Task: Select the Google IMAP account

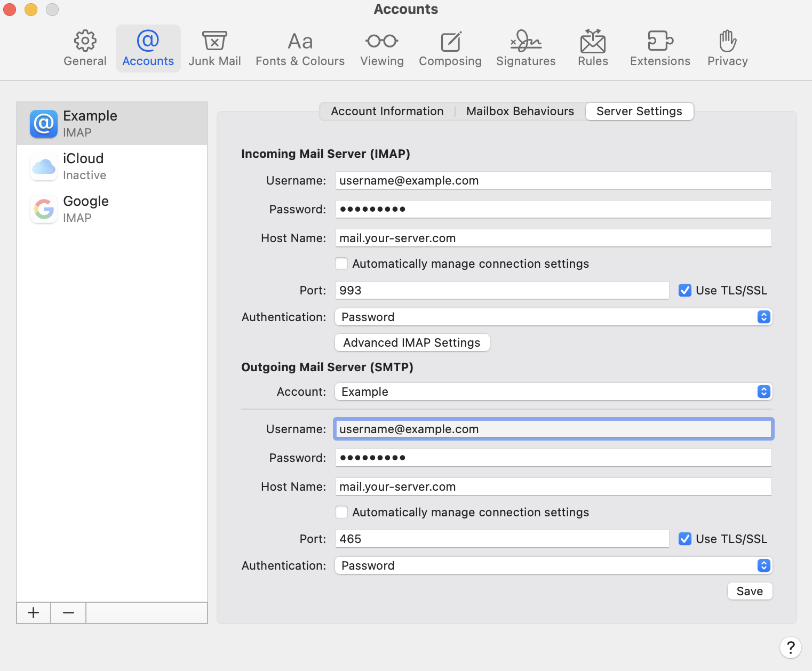Action: point(112,209)
